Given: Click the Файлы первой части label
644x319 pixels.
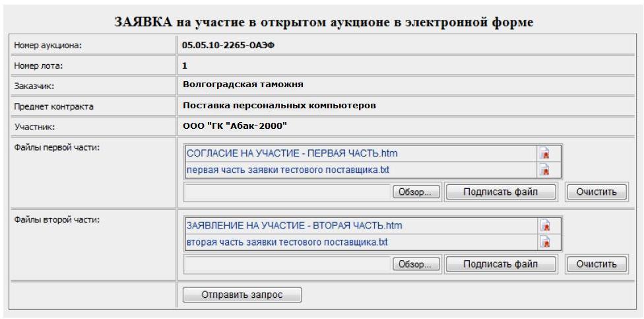Looking at the screenshot, I should [57, 147].
